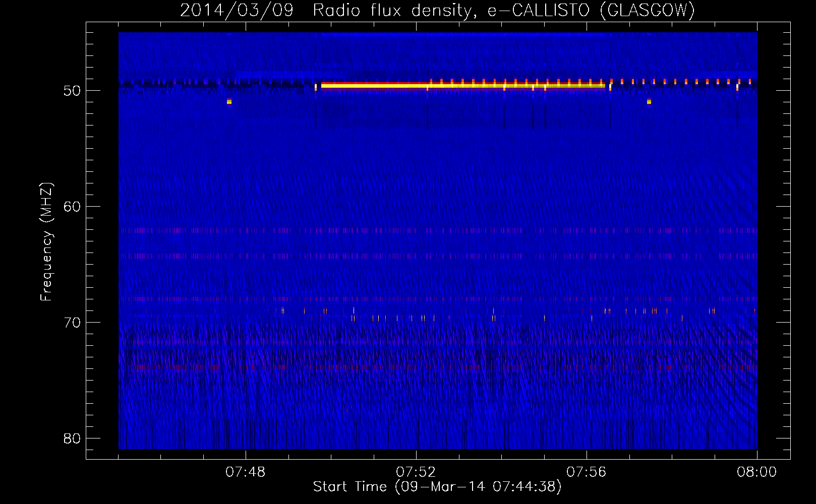Viewport: 816px width, 504px height.
Task: Click the date '2014/03/09' in the title
Action: point(237,10)
